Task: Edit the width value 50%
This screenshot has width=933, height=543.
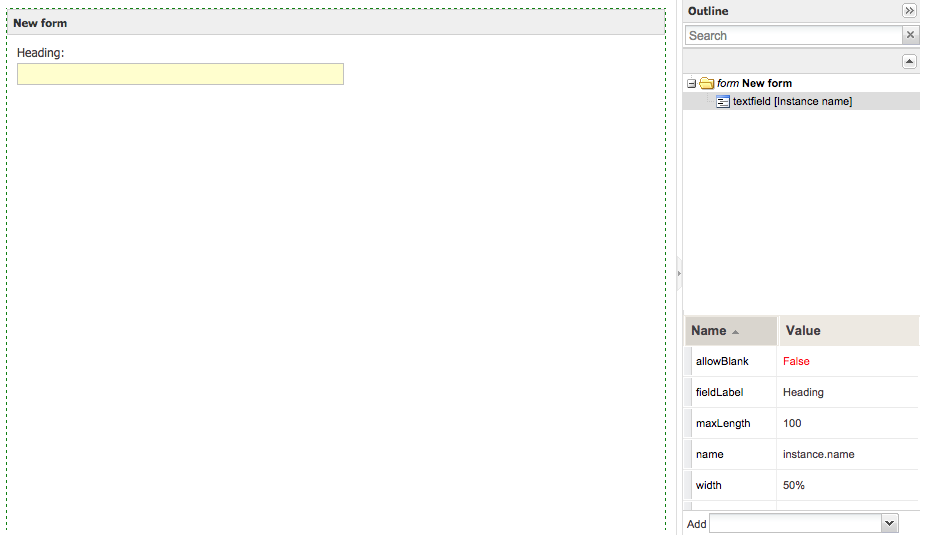Action: 794,485
